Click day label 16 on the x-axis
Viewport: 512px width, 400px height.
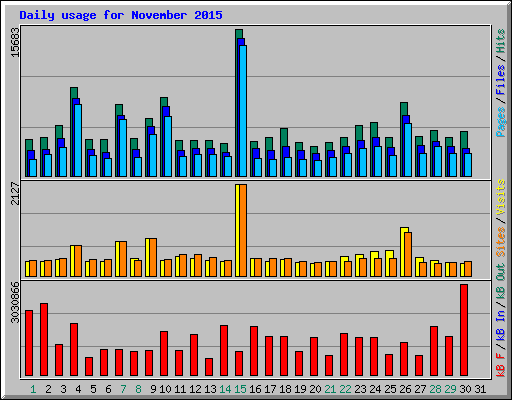[255, 389]
